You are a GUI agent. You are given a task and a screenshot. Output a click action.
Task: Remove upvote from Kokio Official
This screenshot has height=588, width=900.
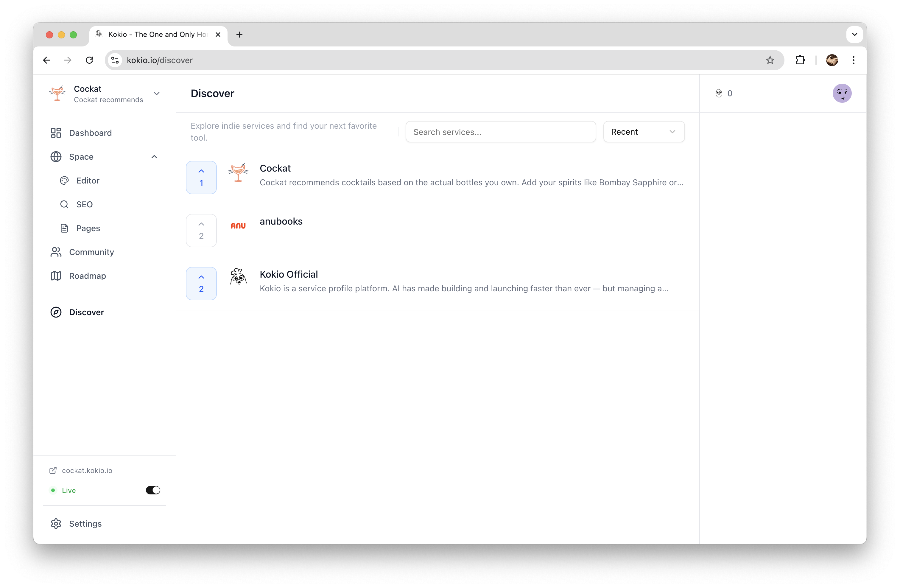[x=201, y=283]
